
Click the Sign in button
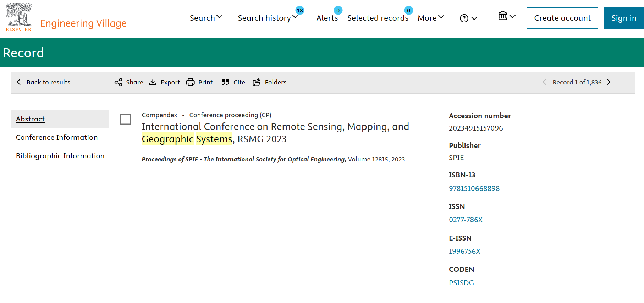[624, 18]
